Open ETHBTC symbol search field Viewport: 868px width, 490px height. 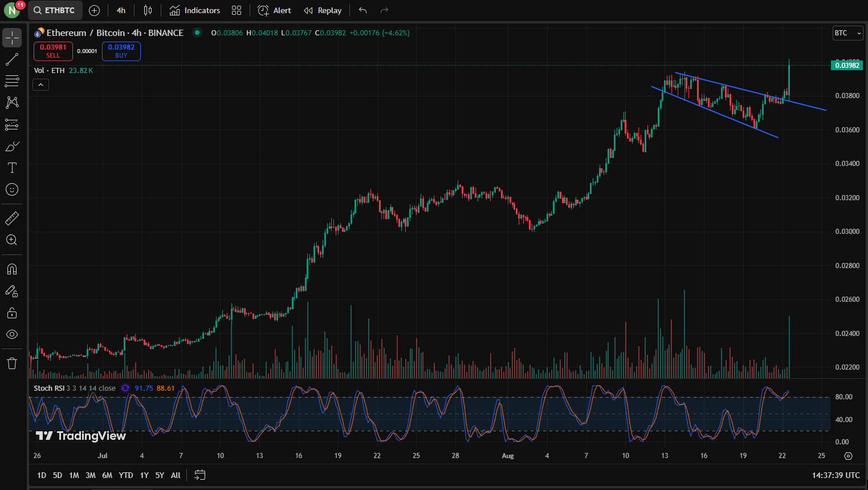(55, 10)
